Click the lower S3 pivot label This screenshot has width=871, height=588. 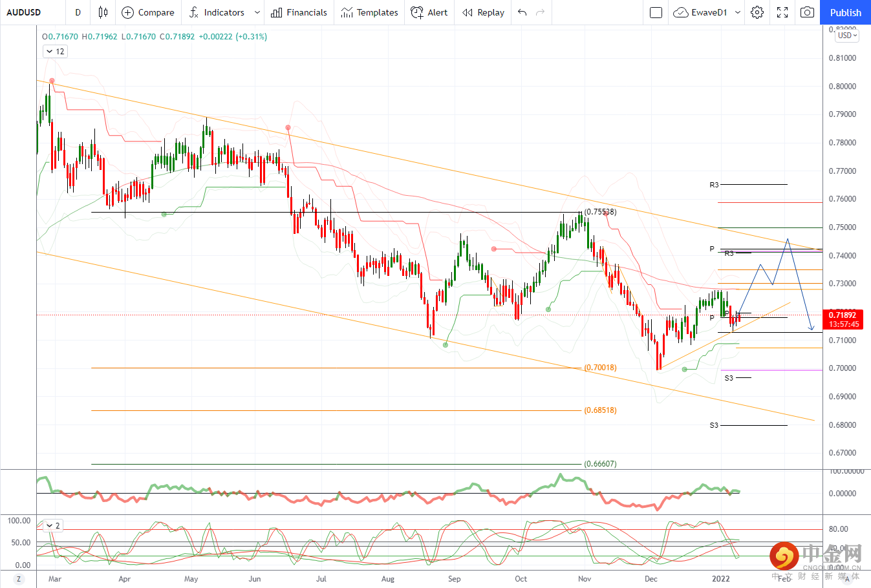point(714,425)
